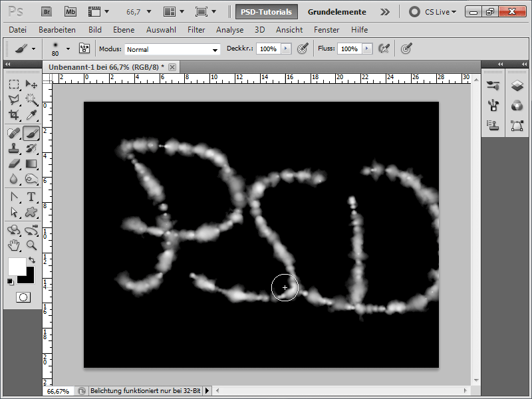This screenshot has height=399, width=532.
Task: Select the Gradient tool
Action: (31, 164)
